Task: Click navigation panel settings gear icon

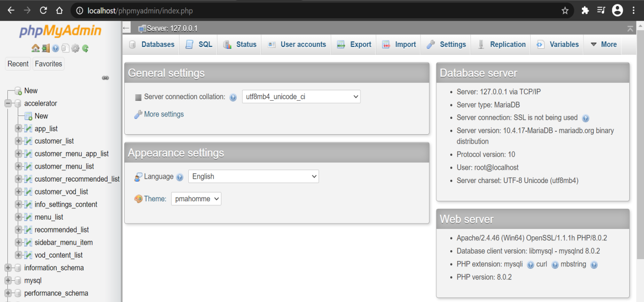Action: 75,48
